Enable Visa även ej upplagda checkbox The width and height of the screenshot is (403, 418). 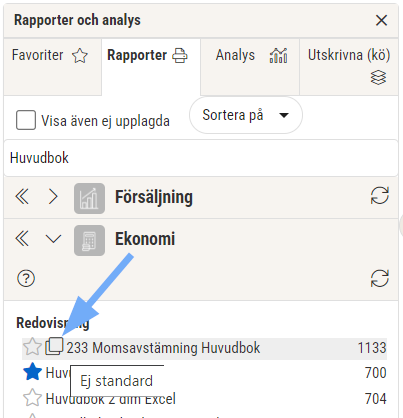(x=26, y=120)
